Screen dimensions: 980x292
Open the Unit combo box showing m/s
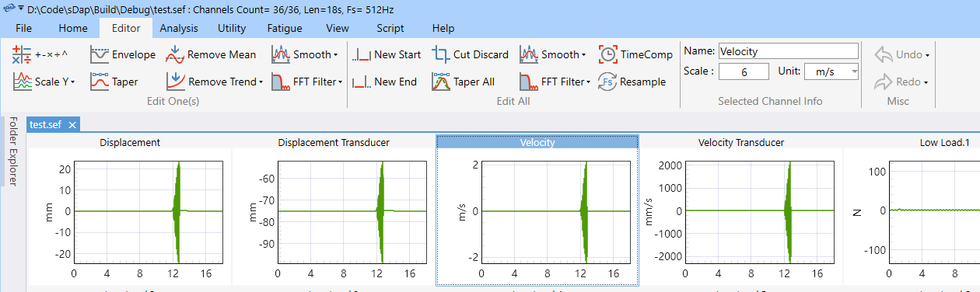point(831,71)
